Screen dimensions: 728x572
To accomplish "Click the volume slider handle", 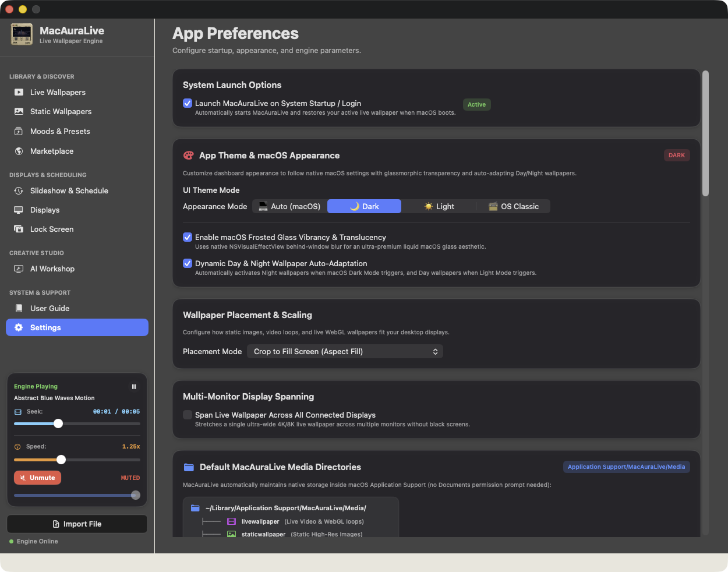I will coord(136,495).
